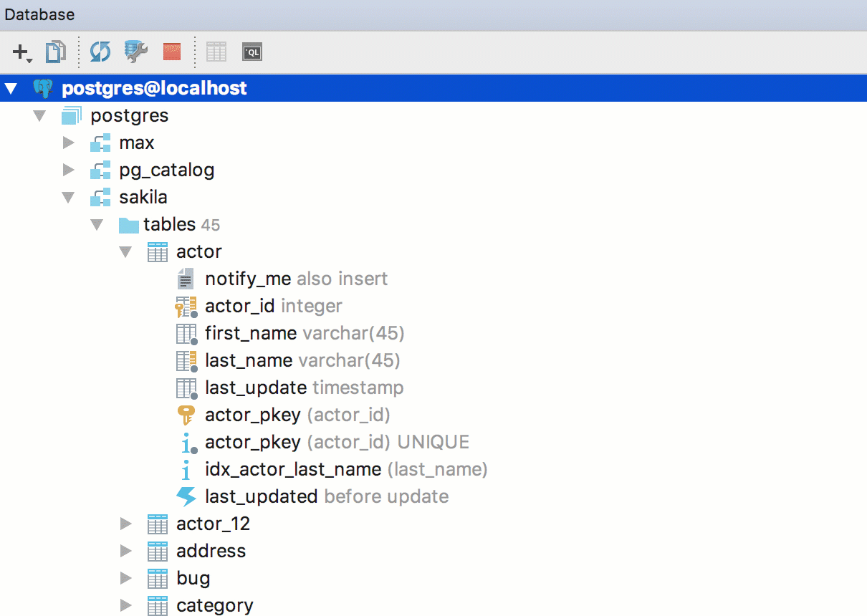This screenshot has height=616, width=867.
Task: Collapse the postgres@localhost connection
Action: [x=11, y=87]
